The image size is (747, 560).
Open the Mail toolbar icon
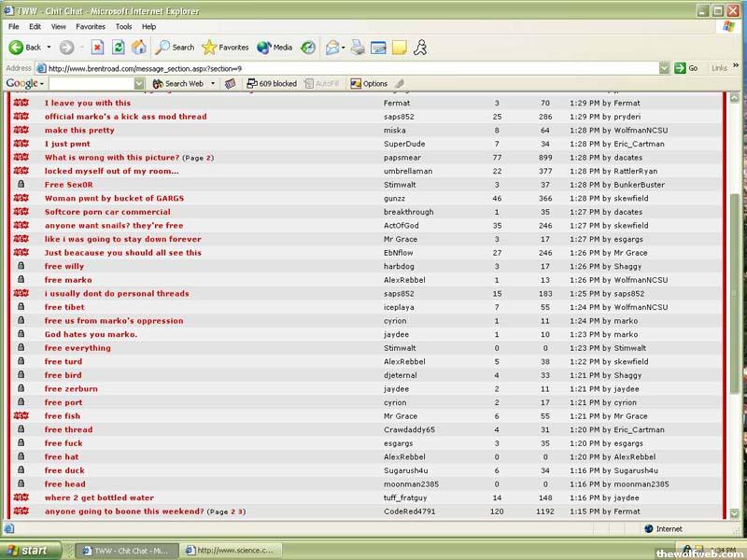coord(333,48)
